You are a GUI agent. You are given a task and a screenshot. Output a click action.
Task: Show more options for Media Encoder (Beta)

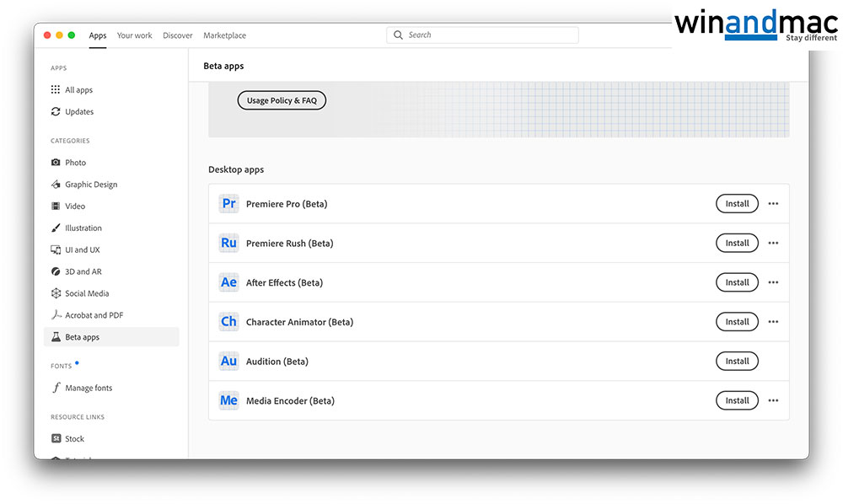click(x=773, y=400)
